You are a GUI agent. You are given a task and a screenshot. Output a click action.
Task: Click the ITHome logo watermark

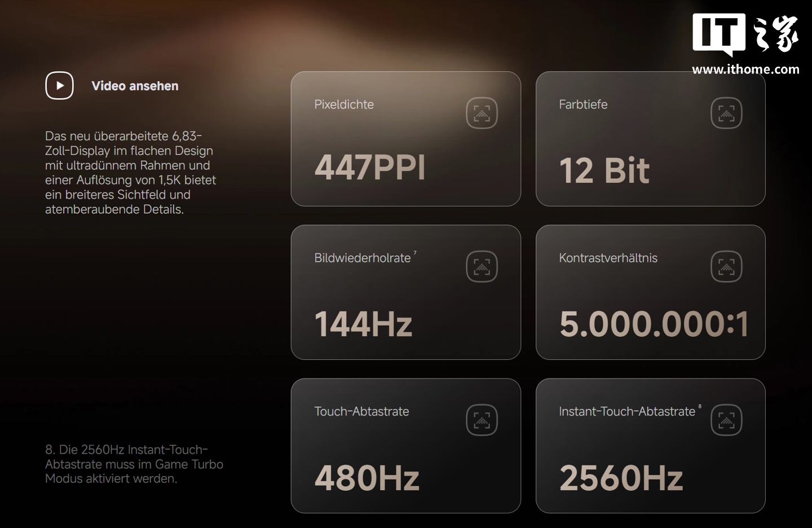tap(745, 35)
